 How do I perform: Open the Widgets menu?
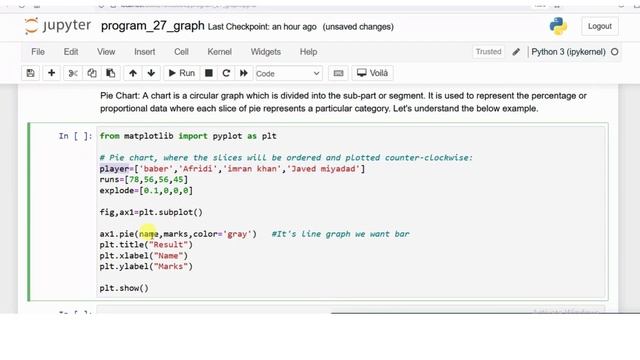coord(266,52)
